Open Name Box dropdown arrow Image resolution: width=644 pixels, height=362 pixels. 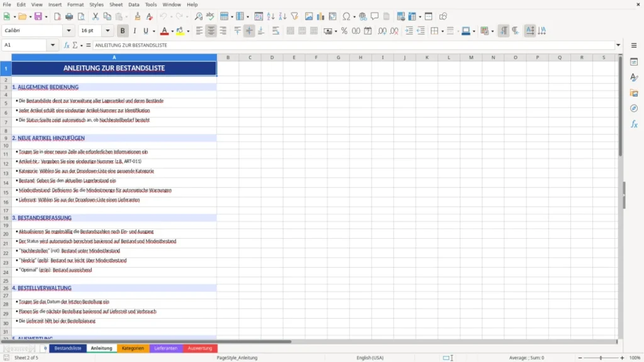point(53,45)
